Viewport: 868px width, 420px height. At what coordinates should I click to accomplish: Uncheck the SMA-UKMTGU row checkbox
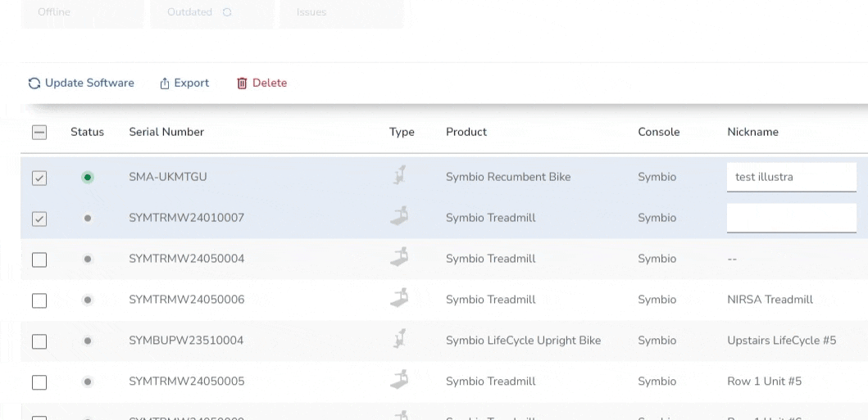39,178
